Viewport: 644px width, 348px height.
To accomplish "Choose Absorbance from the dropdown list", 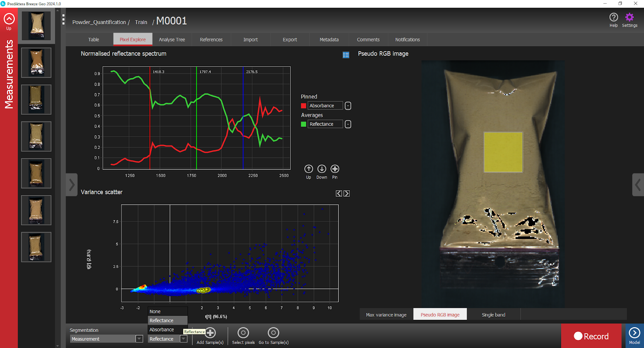I will click(162, 329).
